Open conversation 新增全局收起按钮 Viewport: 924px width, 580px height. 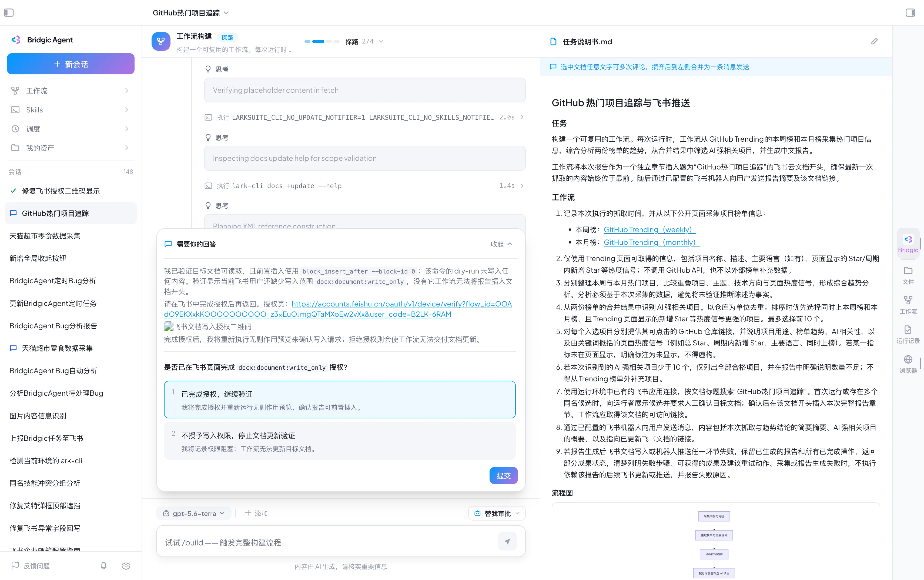(x=71, y=258)
